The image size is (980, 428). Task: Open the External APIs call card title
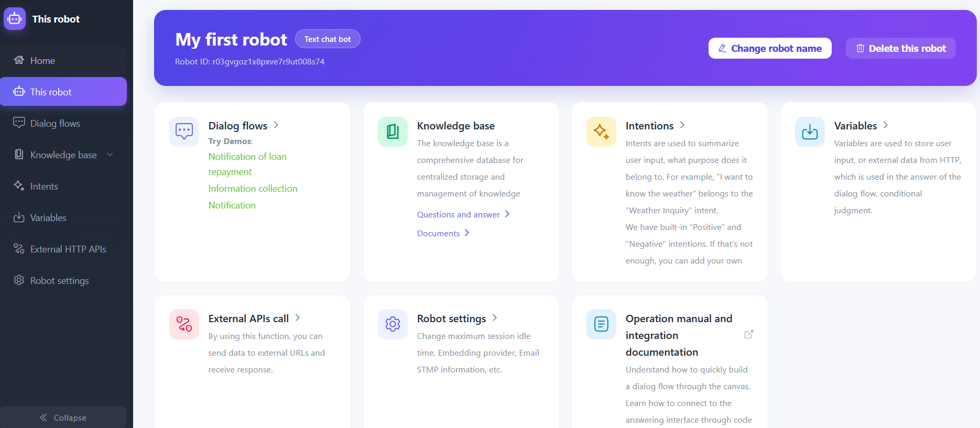pos(248,319)
